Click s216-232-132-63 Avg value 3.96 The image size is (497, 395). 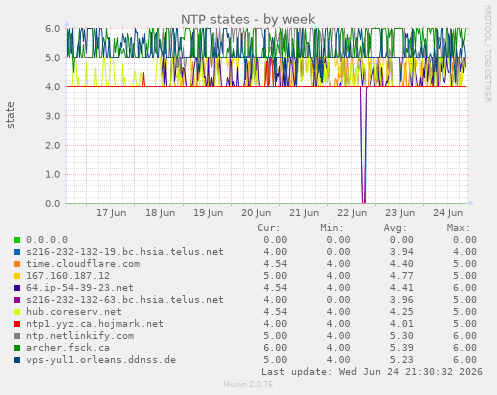[402, 300]
